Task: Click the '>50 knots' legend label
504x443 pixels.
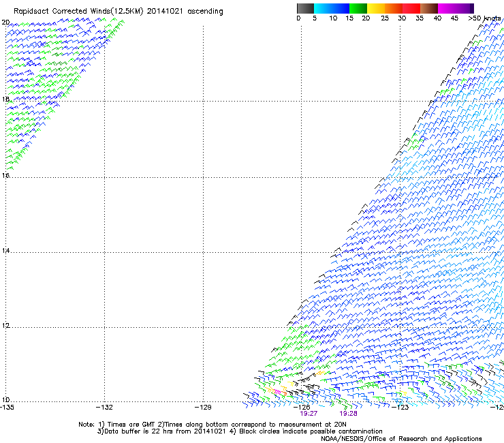Action: (484, 18)
